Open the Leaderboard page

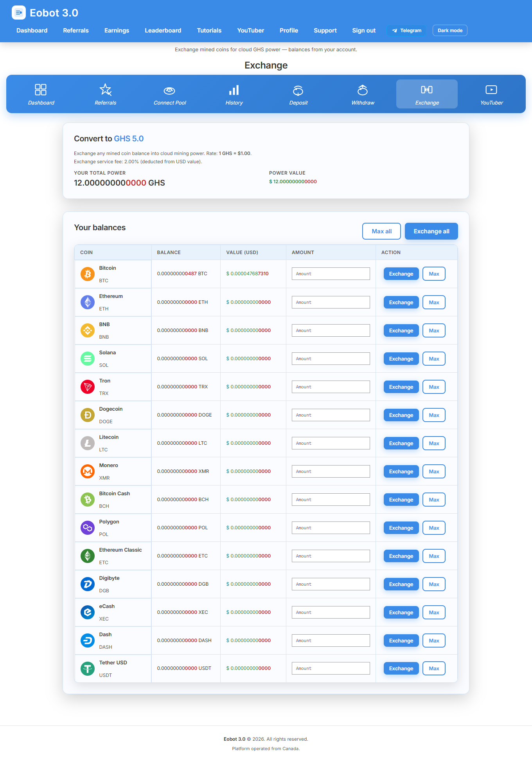pos(163,31)
